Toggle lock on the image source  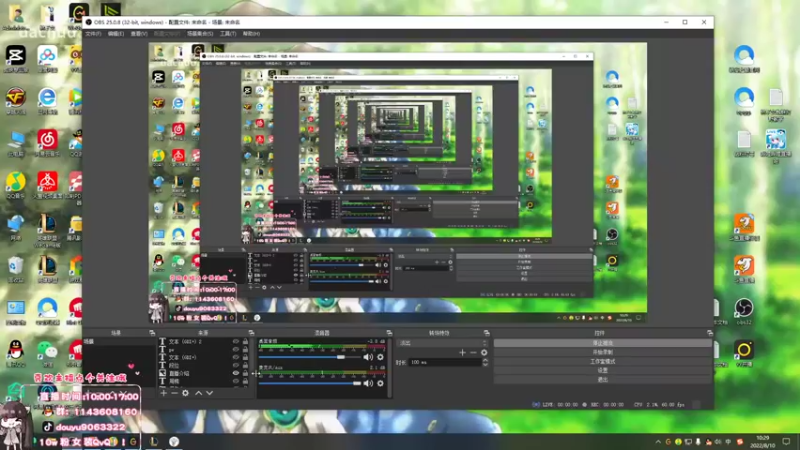245,373
